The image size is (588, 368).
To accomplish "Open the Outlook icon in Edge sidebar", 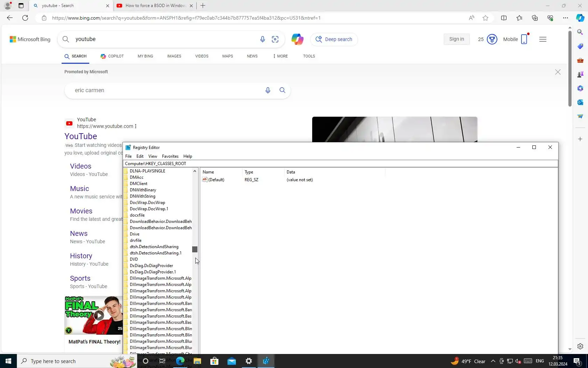I will click(580, 102).
